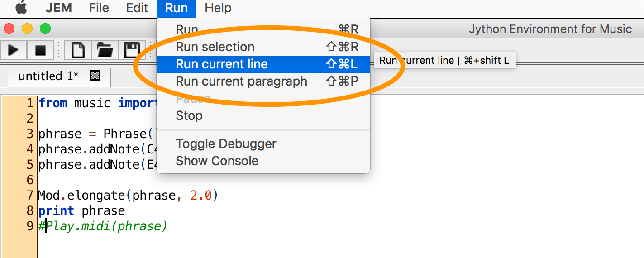Viewport: 644px width, 258px height.
Task: Save the file with floppy disk icon
Action: [132, 50]
